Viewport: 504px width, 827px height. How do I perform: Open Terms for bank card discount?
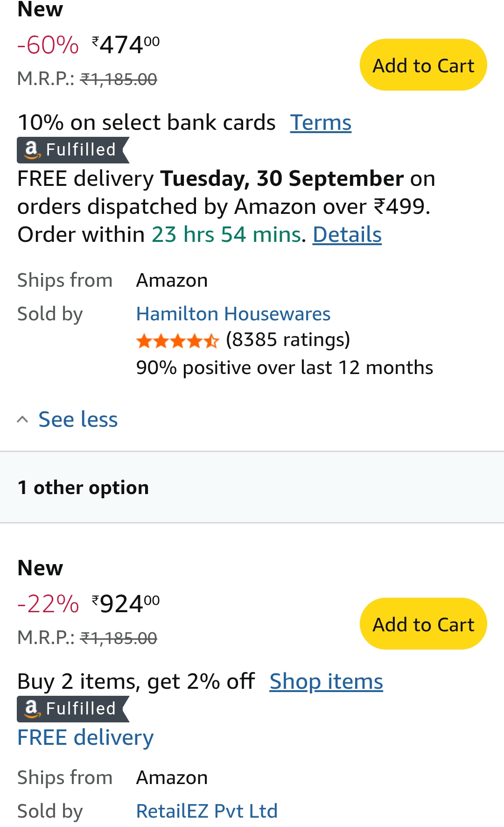pyautogui.click(x=321, y=123)
